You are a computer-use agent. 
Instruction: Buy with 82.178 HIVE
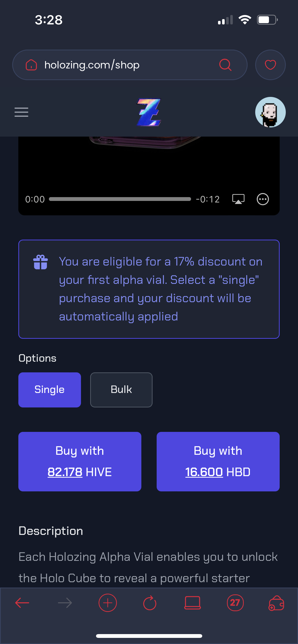[80, 461]
